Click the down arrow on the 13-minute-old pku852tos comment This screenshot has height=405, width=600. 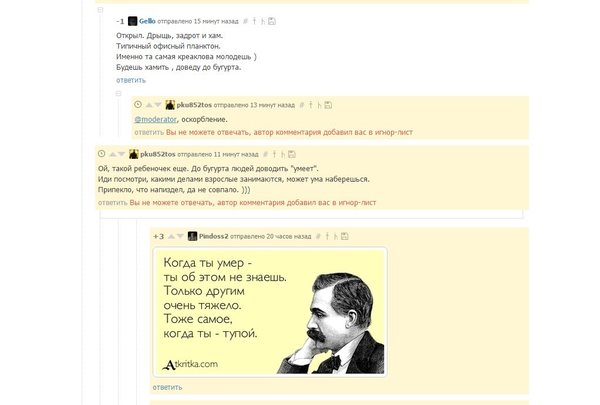pyautogui.click(x=158, y=105)
